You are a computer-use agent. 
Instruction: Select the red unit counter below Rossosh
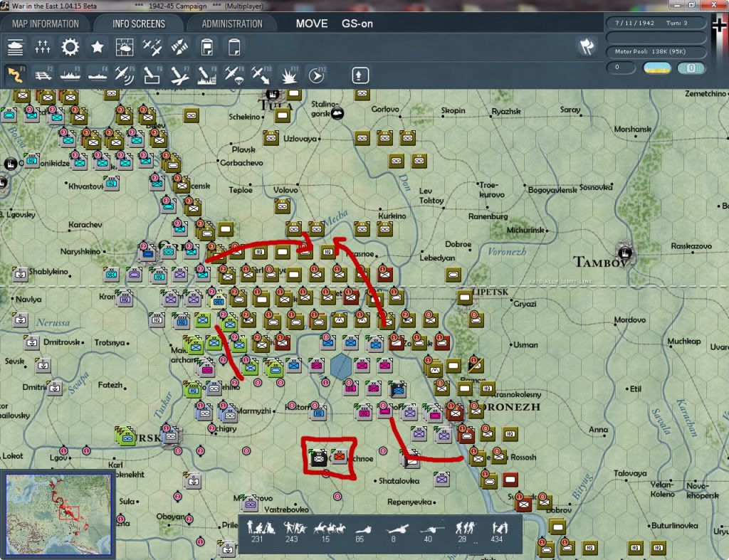click(x=510, y=479)
